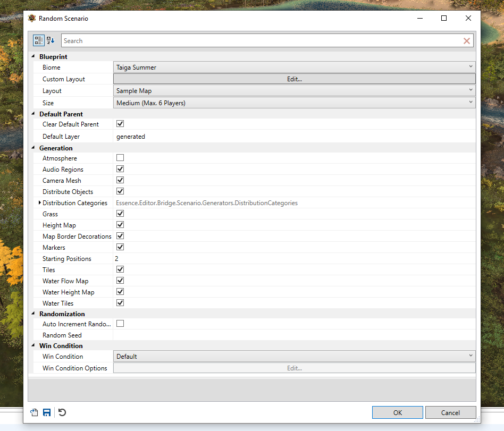Clear the search box with red X
This screenshot has width=504, height=431.
click(466, 41)
